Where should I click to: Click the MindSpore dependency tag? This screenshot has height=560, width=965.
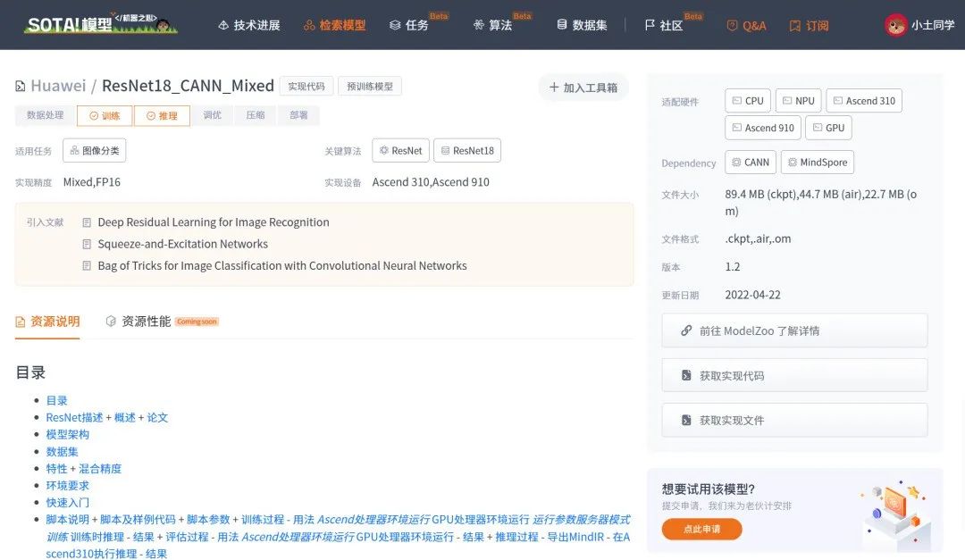pos(818,163)
